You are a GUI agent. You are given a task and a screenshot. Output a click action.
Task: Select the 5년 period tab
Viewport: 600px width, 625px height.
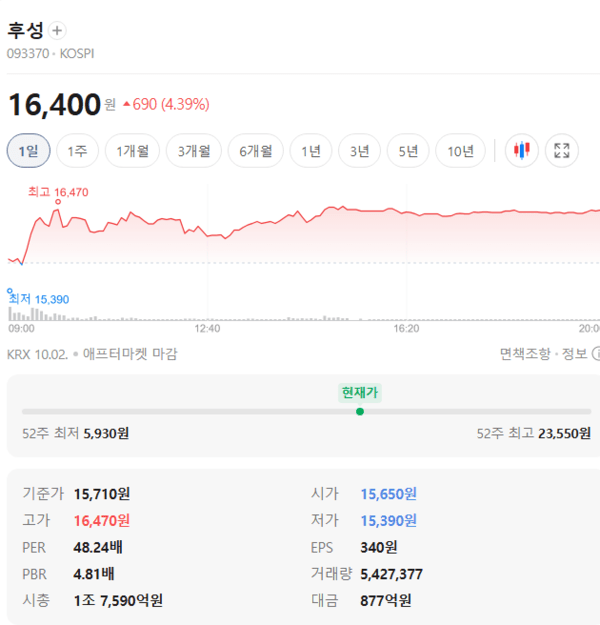pyautogui.click(x=408, y=151)
